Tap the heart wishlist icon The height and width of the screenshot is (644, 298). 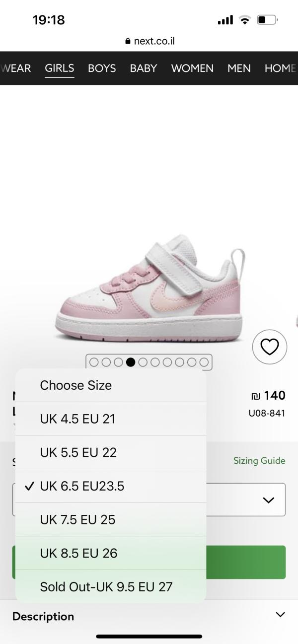coord(270,347)
